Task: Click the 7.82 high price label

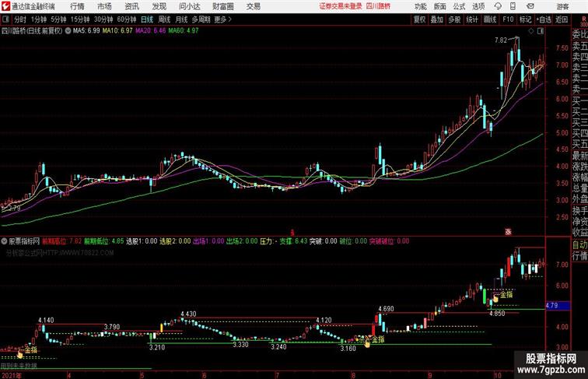Action: (501, 40)
